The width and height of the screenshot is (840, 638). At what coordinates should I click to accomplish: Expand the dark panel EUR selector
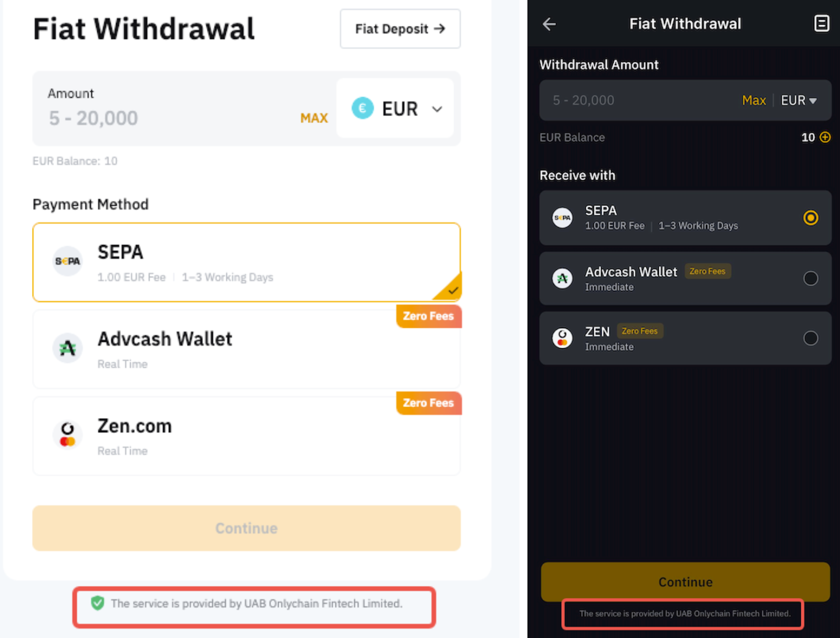[x=799, y=100]
